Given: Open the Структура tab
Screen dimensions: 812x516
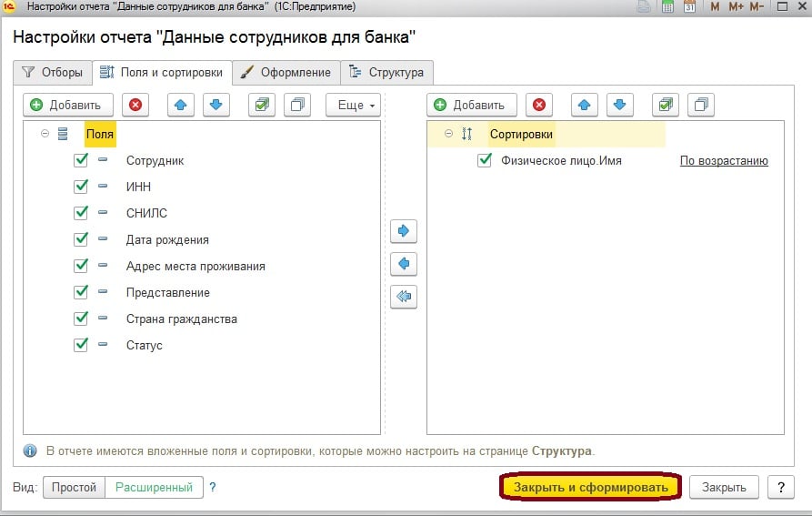Looking at the screenshot, I should [x=386, y=72].
